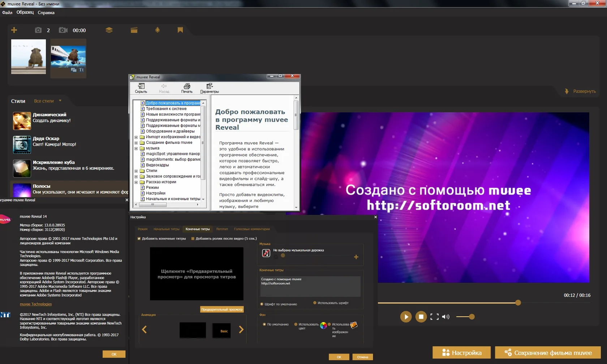Screen dimensions: 607x364
Task: Select Использовать шрифт radio button
Action: click(x=315, y=303)
